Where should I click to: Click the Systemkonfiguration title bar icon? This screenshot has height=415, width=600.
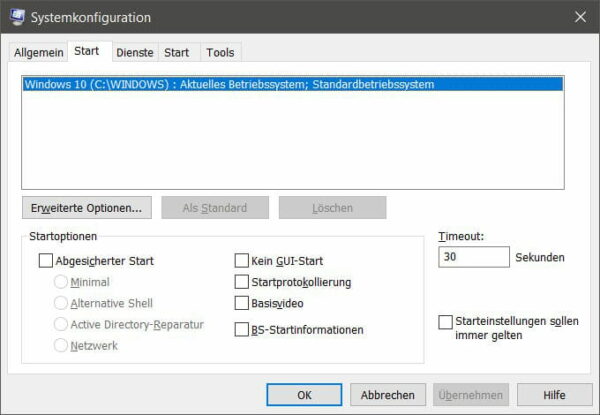point(18,17)
